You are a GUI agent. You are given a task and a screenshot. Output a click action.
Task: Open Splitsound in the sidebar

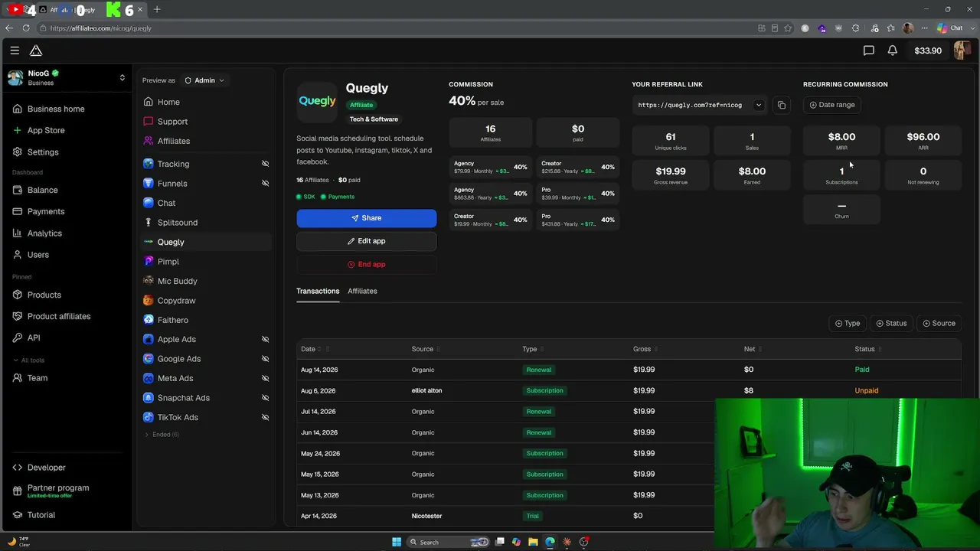click(177, 223)
